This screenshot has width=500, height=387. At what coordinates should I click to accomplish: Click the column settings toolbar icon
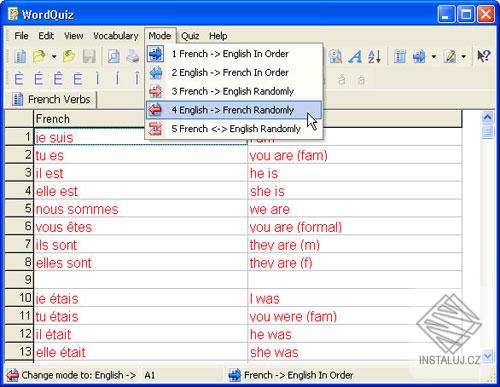click(x=400, y=56)
